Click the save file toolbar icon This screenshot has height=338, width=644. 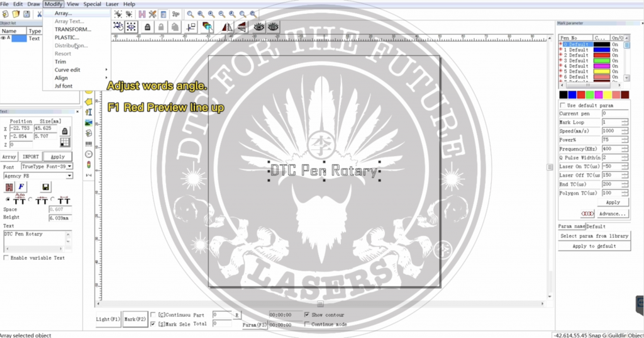[x=26, y=14]
